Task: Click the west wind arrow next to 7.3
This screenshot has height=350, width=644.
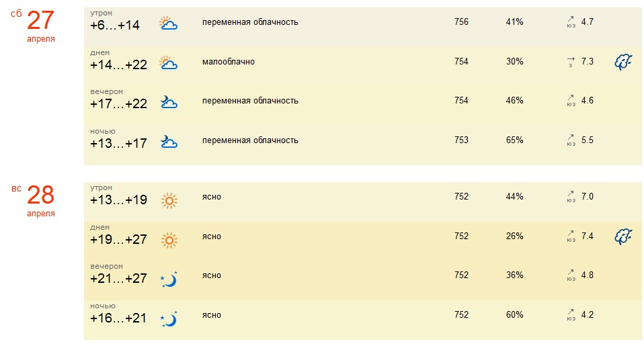Action: [571, 60]
